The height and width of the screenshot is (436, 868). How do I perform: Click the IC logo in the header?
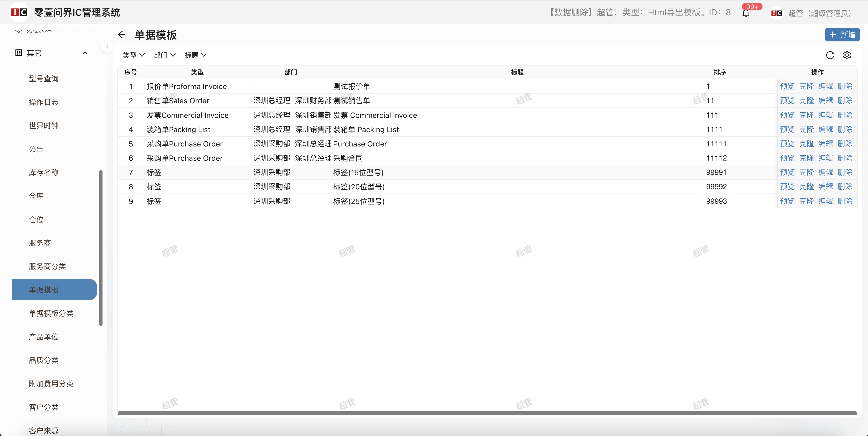19,12
